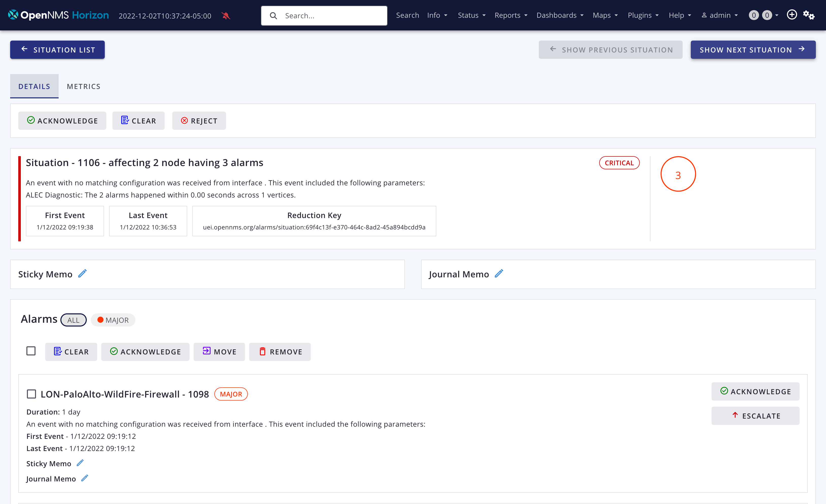Click the search magnifier icon
Screen dimensions: 826x504
point(273,15)
